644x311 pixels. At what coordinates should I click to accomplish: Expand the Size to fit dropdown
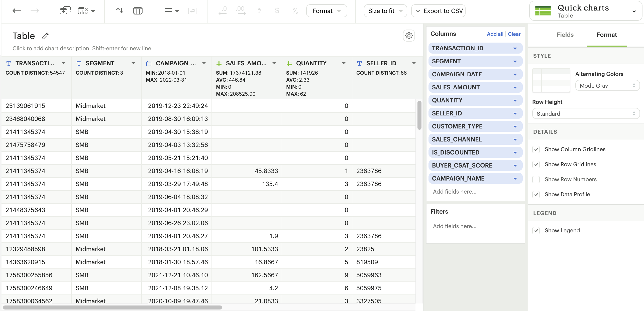[385, 11]
